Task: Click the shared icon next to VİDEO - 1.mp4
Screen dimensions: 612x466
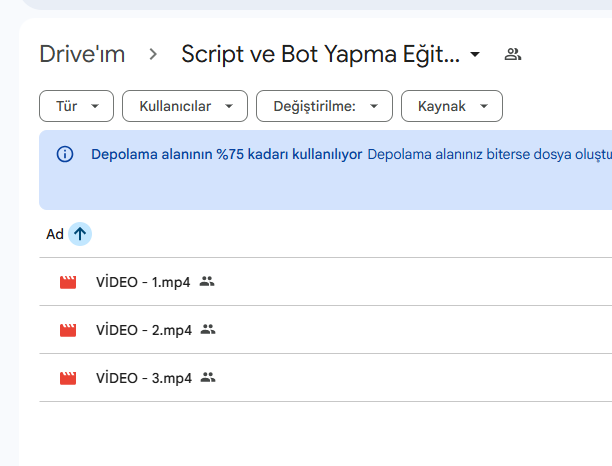Action: (x=207, y=281)
